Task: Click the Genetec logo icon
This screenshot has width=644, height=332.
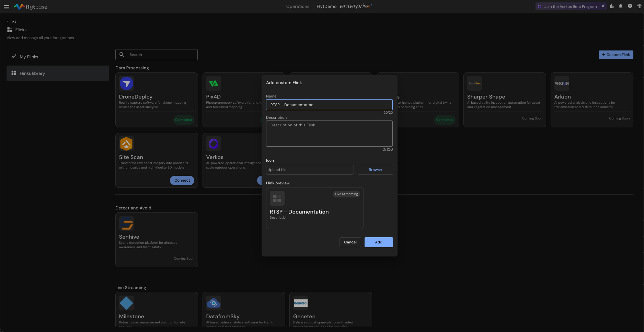Action: pyautogui.click(x=300, y=303)
